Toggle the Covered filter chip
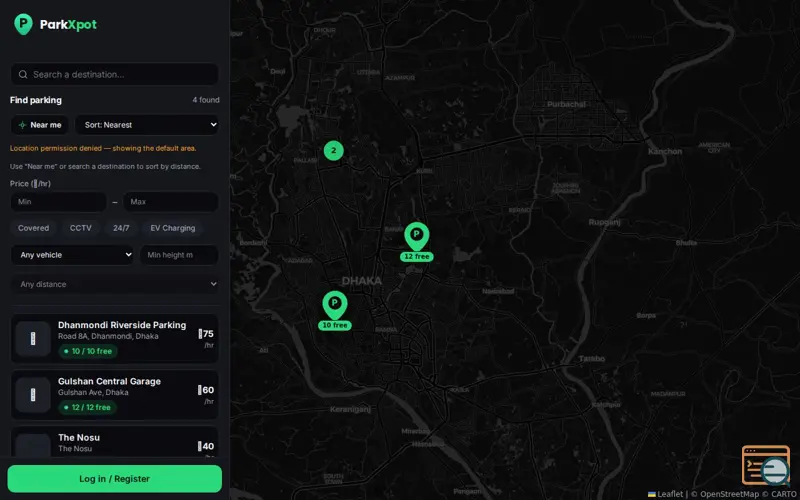The height and width of the screenshot is (500, 800). click(x=34, y=228)
